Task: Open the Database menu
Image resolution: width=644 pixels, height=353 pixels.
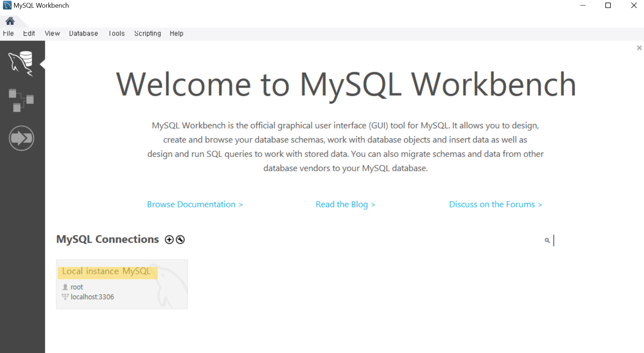Action: (84, 34)
